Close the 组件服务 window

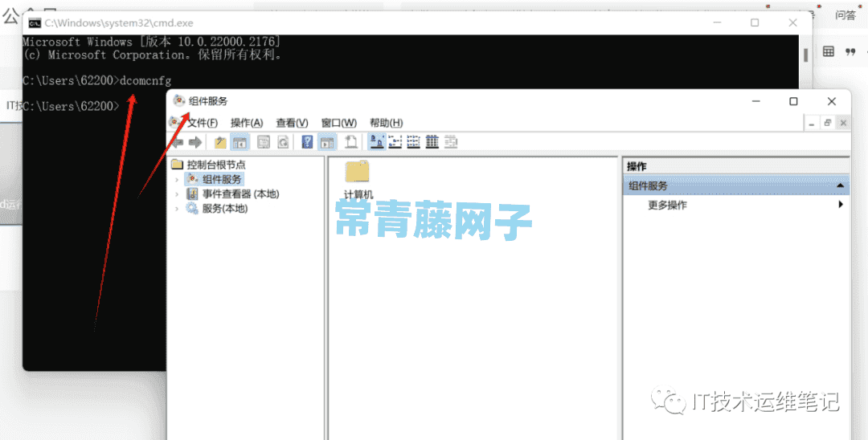832,101
